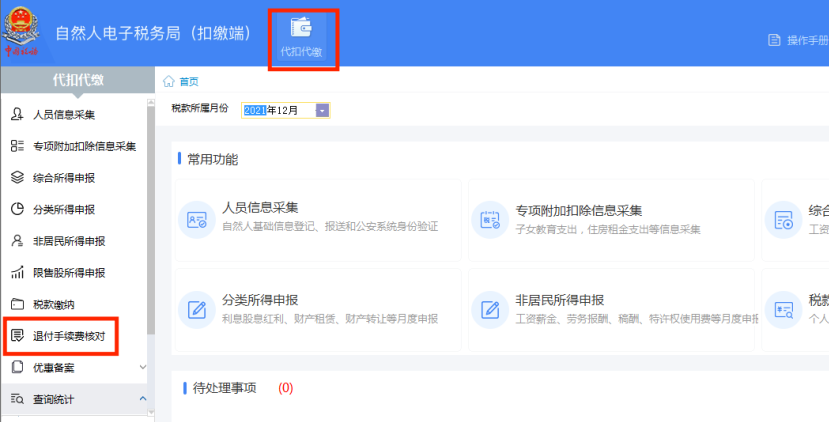Click the 代扣代缴 sidebar header
The image size is (829, 422).
(x=78, y=80)
